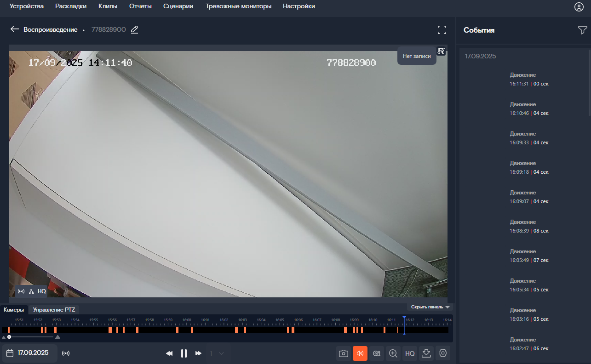Screen dimensions: 591x364
Task: Zoom in the timeline scale
Action: (x=57, y=337)
